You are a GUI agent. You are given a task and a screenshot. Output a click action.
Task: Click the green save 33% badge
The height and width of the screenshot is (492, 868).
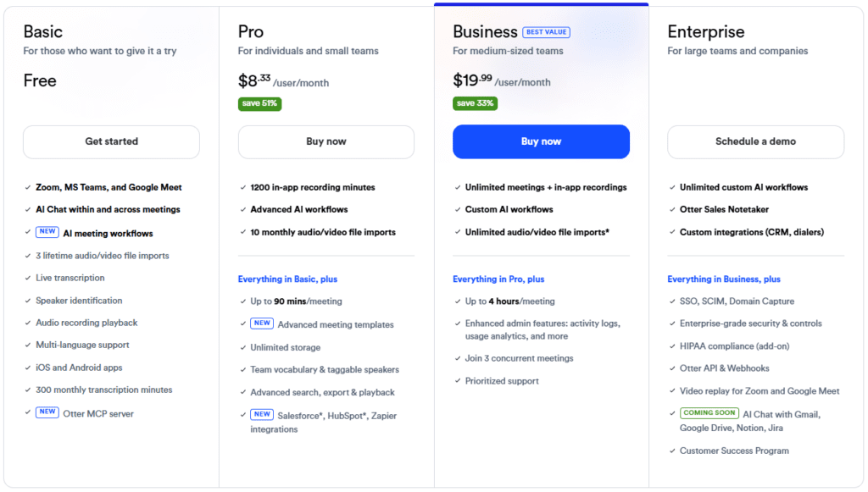tap(475, 103)
